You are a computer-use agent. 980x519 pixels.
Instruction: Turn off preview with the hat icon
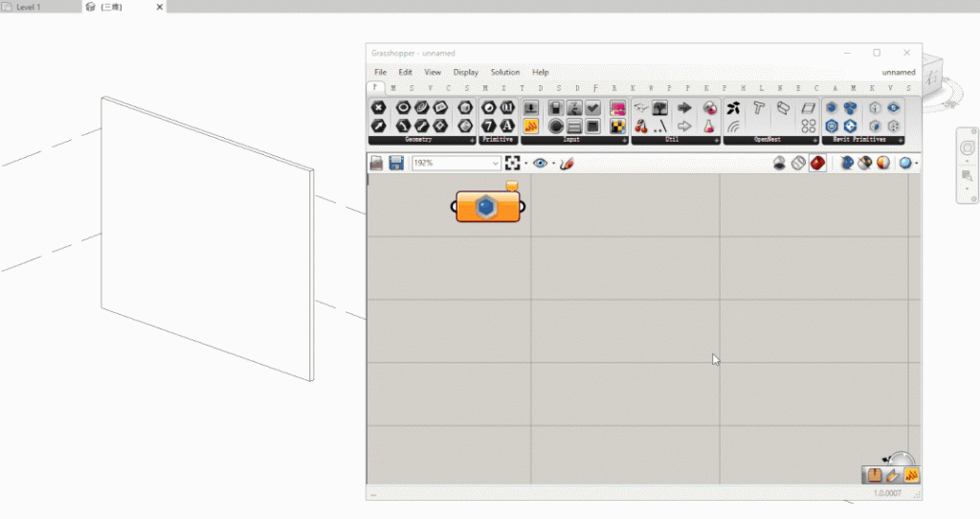click(x=779, y=163)
